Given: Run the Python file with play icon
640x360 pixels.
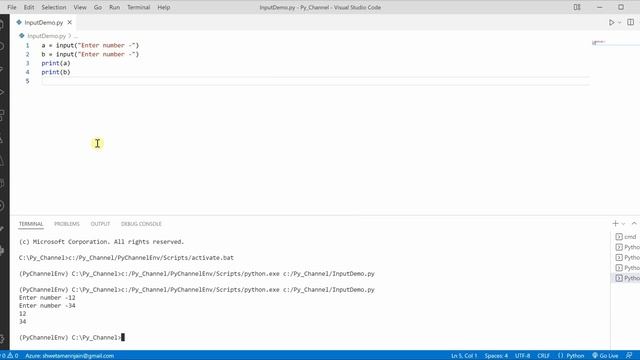Looking at the screenshot, I should coord(611,22).
